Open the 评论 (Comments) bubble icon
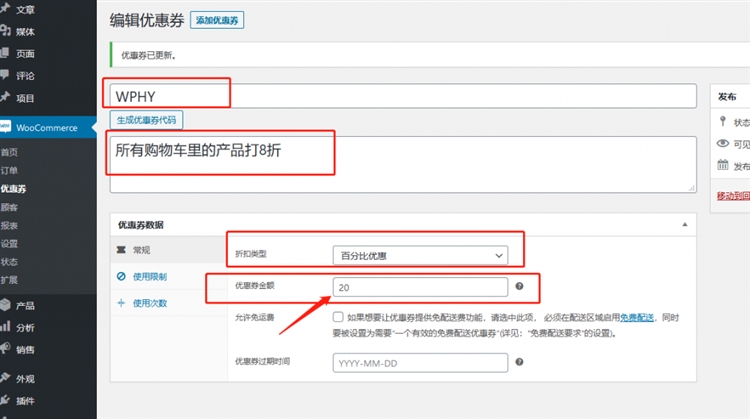The image size is (750, 419). [x=5, y=75]
